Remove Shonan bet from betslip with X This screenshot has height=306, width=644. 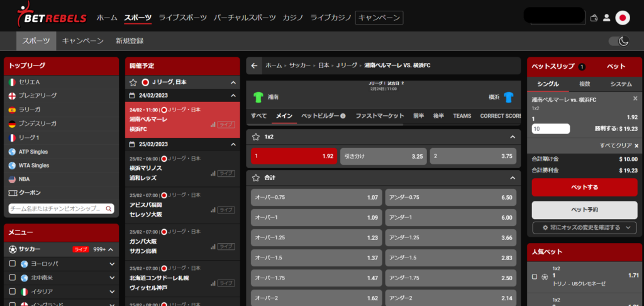[x=635, y=98]
